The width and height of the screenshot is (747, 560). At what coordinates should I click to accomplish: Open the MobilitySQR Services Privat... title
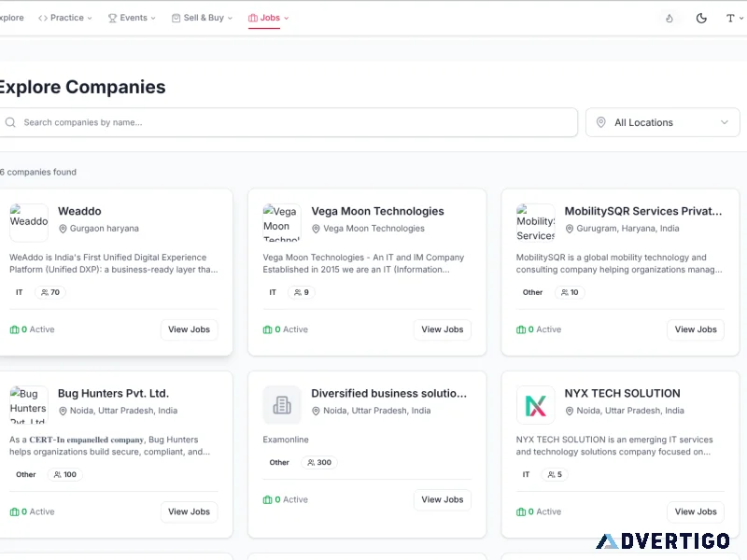(x=643, y=211)
